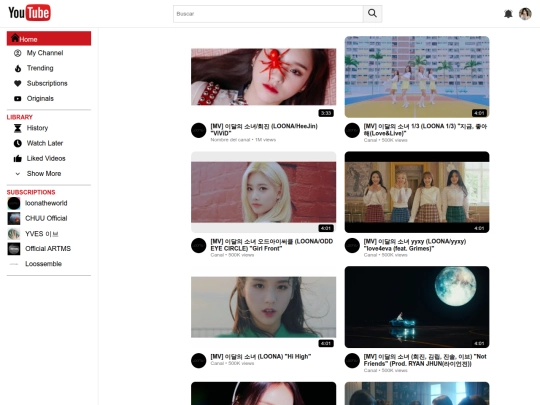The width and height of the screenshot is (540, 405).
Task: Open YVES subscription channel
Action: pos(42,234)
